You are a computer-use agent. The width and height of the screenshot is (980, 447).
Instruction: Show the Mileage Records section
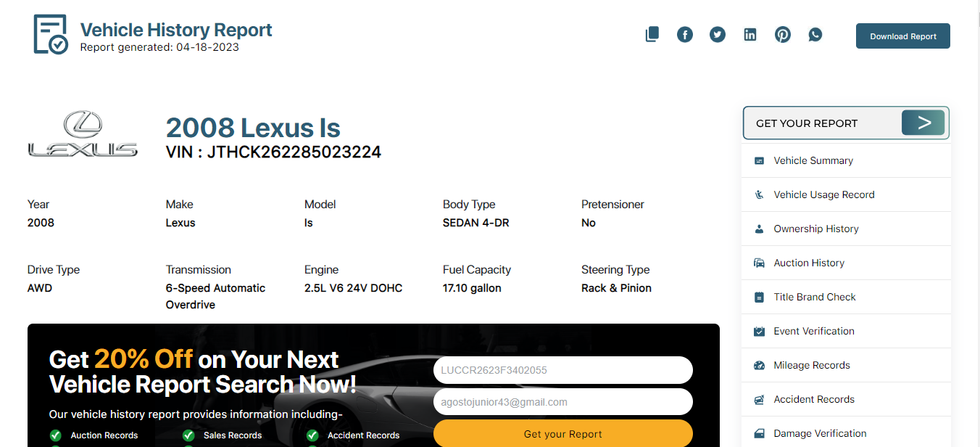click(x=846, y=365)
